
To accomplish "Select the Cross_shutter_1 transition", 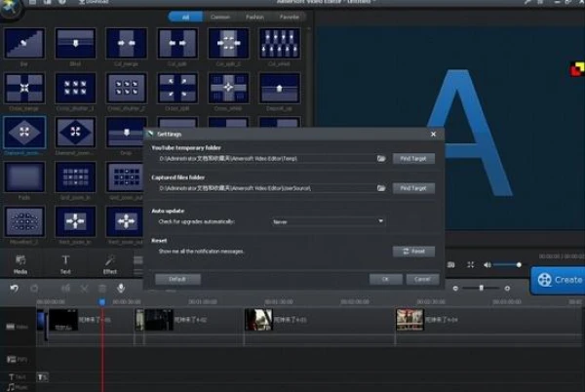I will coord(75,88).
